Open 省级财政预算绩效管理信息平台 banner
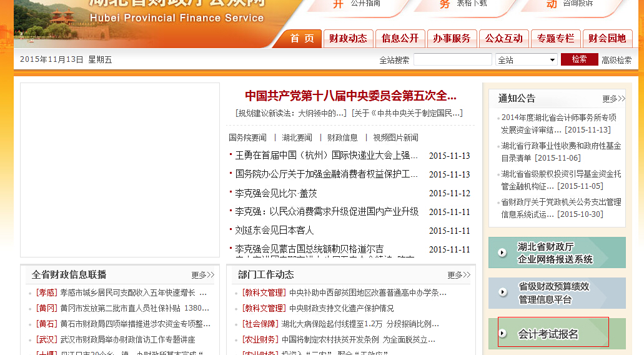Screen dimensions: 644x355 [557, 293]
